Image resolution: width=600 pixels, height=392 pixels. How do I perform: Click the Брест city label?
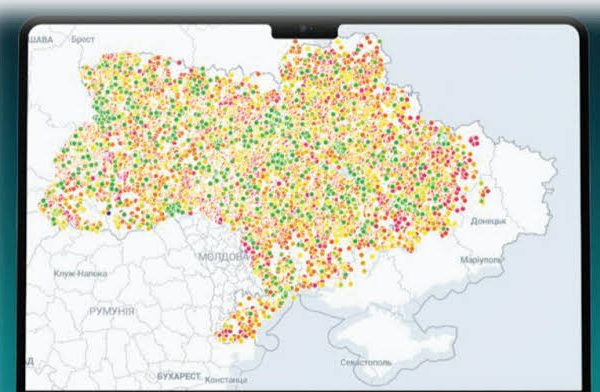click(x=83, y=39)
